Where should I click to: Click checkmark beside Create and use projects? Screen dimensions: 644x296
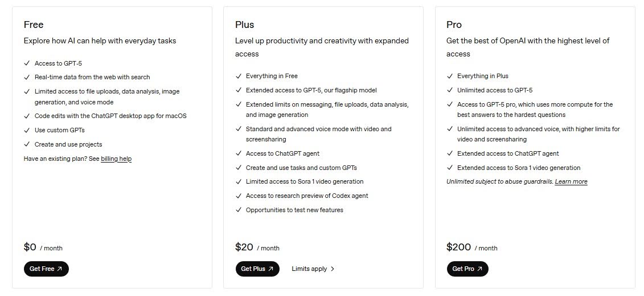[x=27, y=144]
